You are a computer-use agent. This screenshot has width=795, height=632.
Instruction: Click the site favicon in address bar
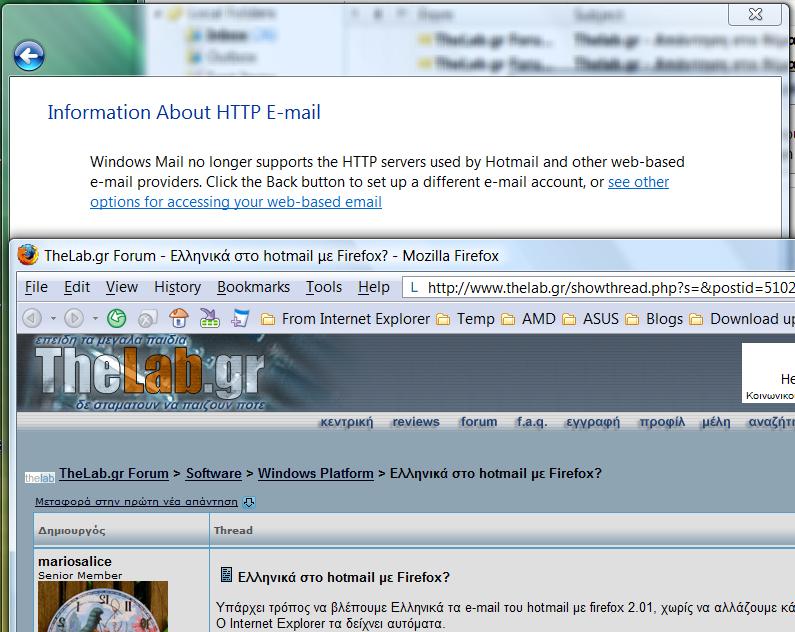click(414, 288)
